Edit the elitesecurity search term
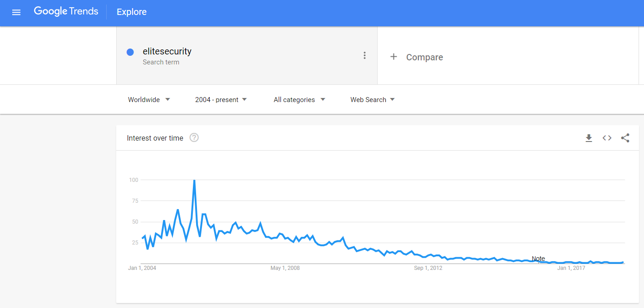Viewport: 644px width, 308px height. coord(167,51)
